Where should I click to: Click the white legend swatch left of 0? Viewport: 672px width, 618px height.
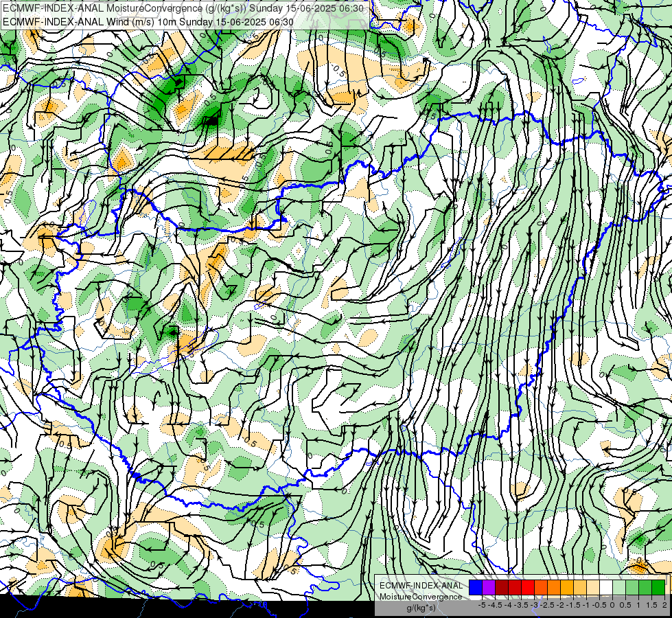pos(606,587)
